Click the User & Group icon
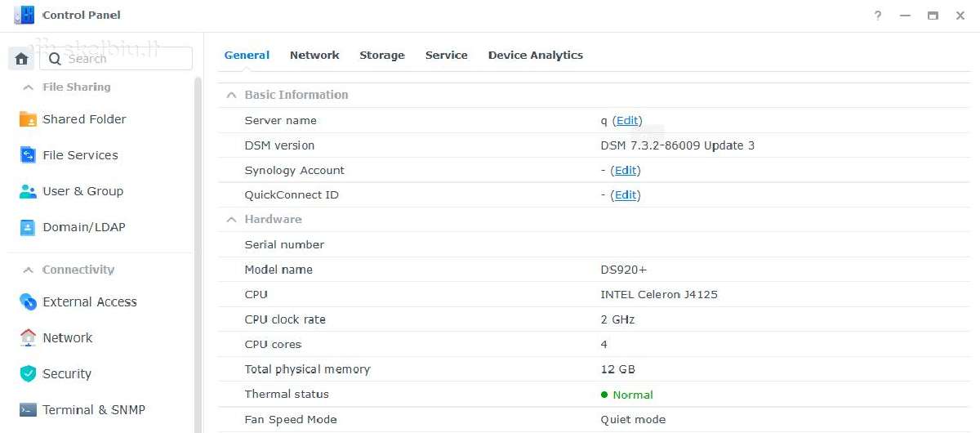980x433 pixels. click(28, 191)
